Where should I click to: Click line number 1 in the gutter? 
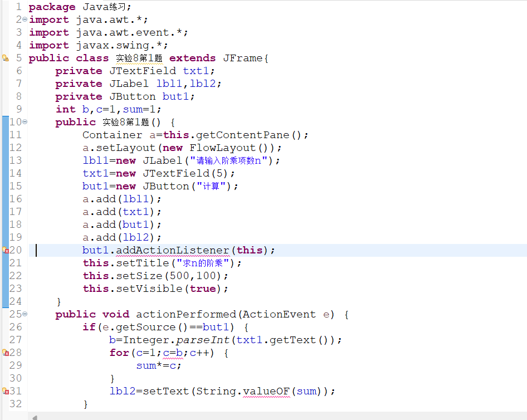[19, 7]
